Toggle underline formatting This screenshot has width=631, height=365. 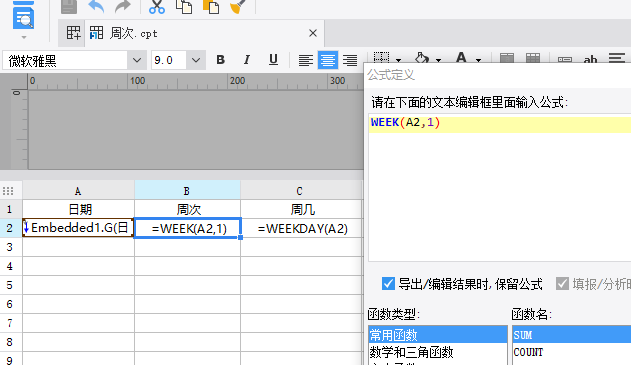tap(273, 60)
